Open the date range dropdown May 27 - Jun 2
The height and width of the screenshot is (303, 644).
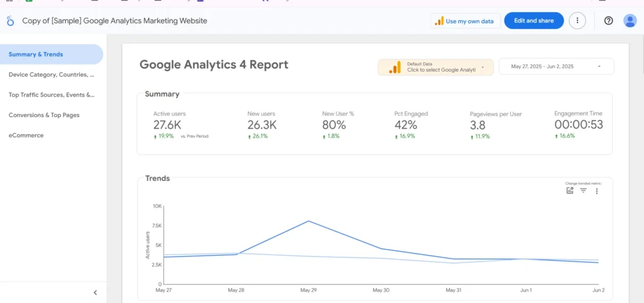pyautogui.click(x=557, y=66)
